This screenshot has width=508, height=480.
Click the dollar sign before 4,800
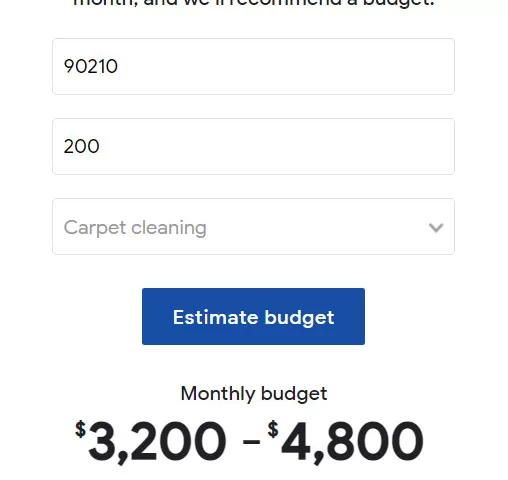point(273,429)
